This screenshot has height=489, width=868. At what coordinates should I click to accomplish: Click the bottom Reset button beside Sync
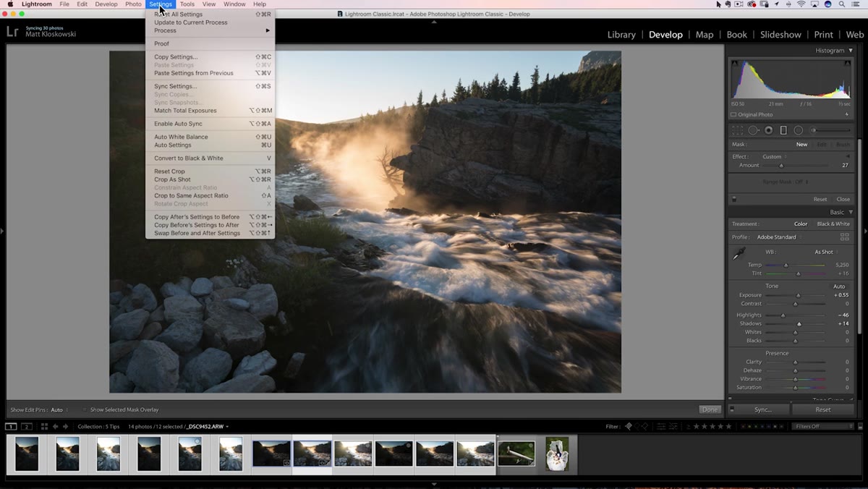click(823, 409)
